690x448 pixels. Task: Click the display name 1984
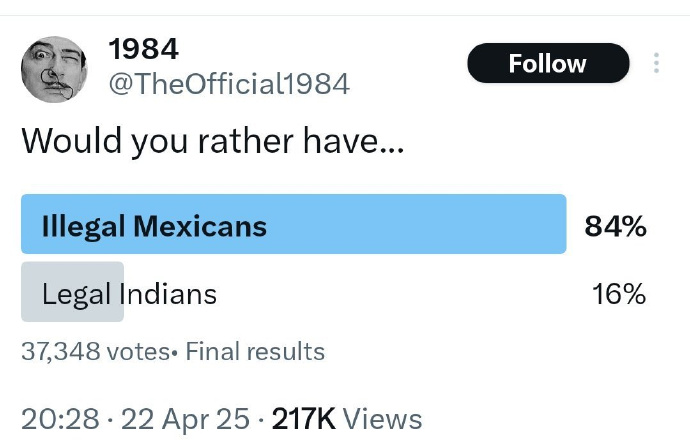143,49
